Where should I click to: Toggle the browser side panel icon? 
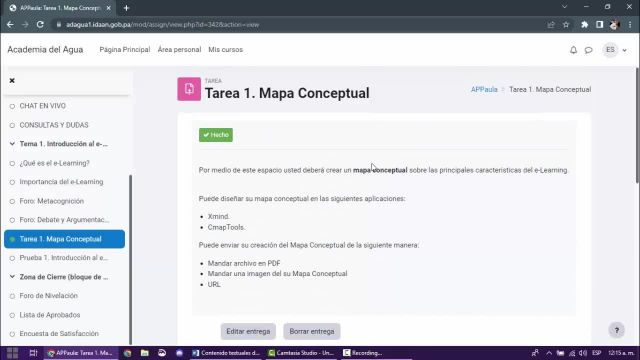click(x=599, y=24)
